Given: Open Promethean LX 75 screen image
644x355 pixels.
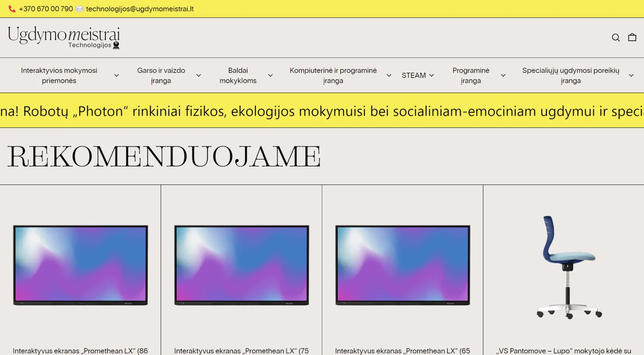Looking at the screenshot, I should [241, 265].
